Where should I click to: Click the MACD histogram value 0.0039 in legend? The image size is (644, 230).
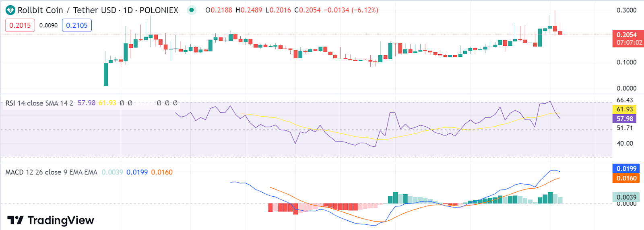pyautogui.click(x=112, y=172)
